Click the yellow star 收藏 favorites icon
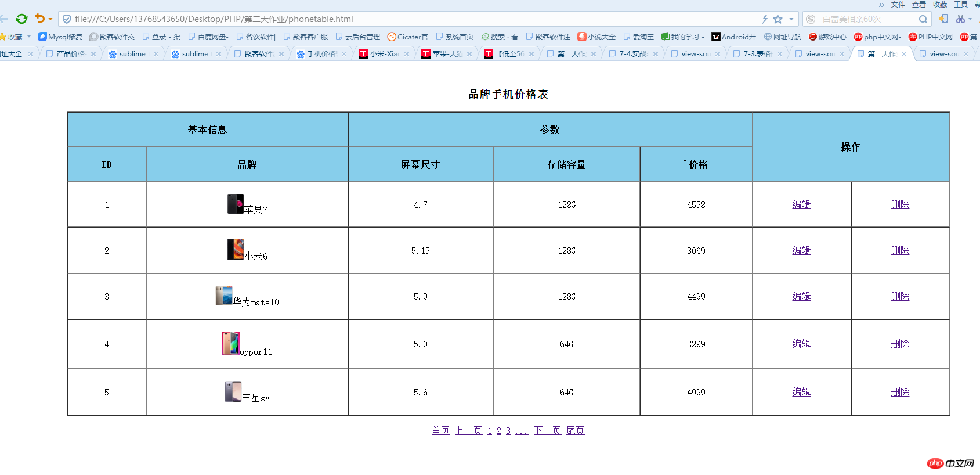The height and width of the screenshot is (475, 980). coord(3,37)
